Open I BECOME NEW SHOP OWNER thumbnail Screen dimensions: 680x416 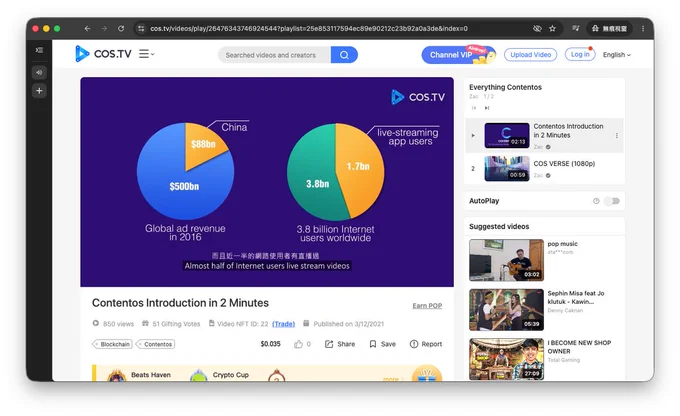pos(506,359)
